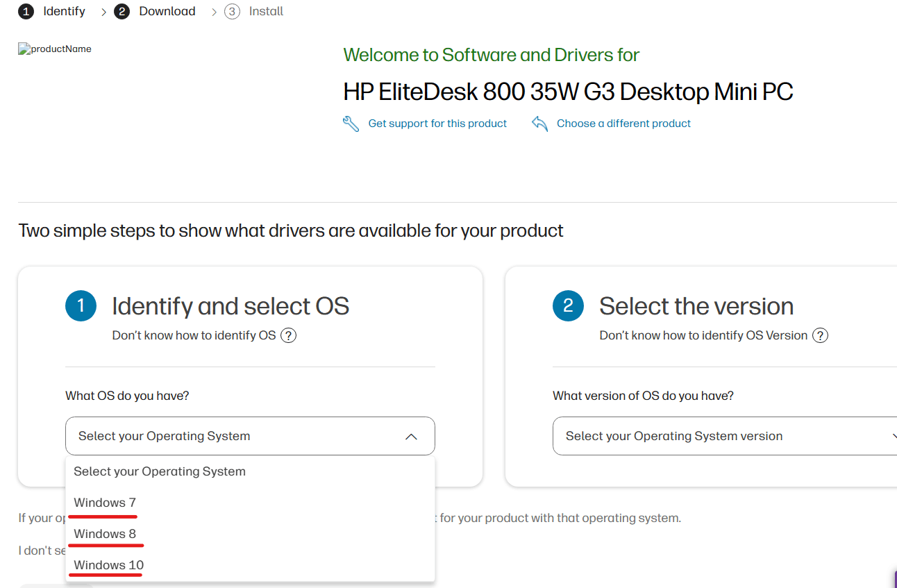Open the help icon for OS Version

click(x=820, y=335)
